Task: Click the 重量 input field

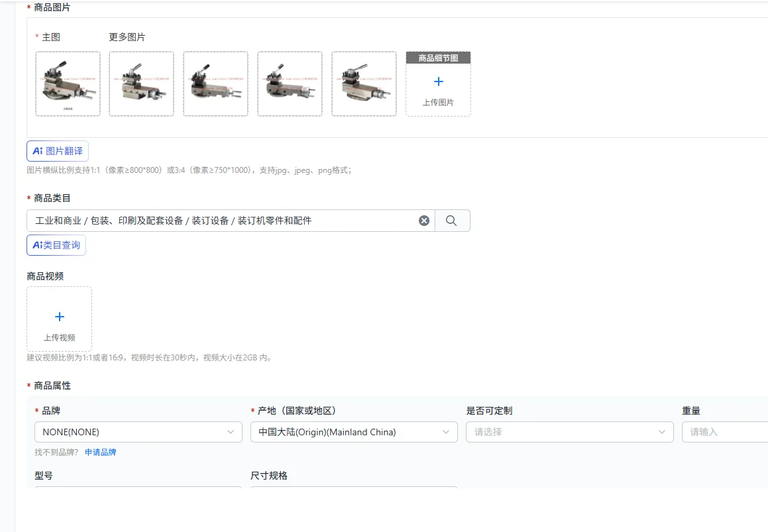Action: pyautogui.click(x=725, y=432)
